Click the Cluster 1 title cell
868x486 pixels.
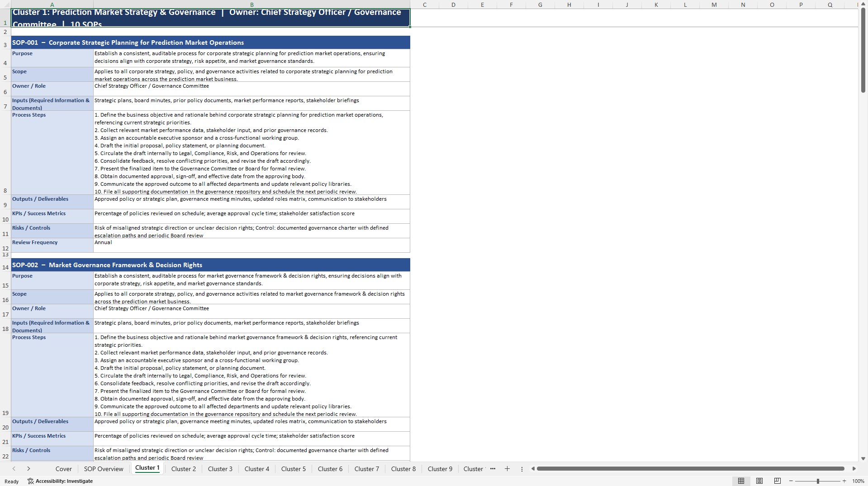click(x=210, y=18)
